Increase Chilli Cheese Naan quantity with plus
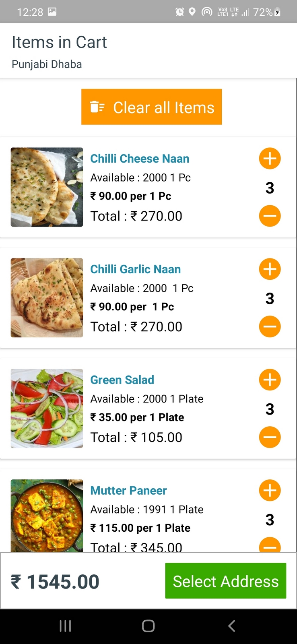 click(x=270, y=159)
